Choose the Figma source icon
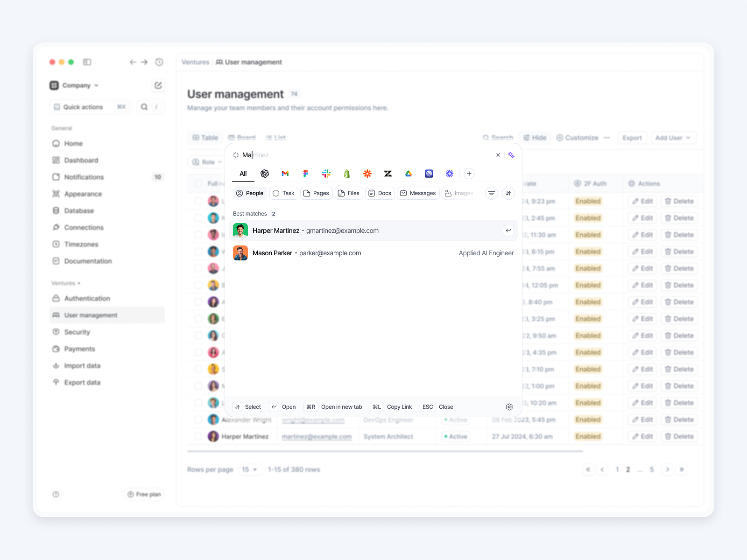 306,174
